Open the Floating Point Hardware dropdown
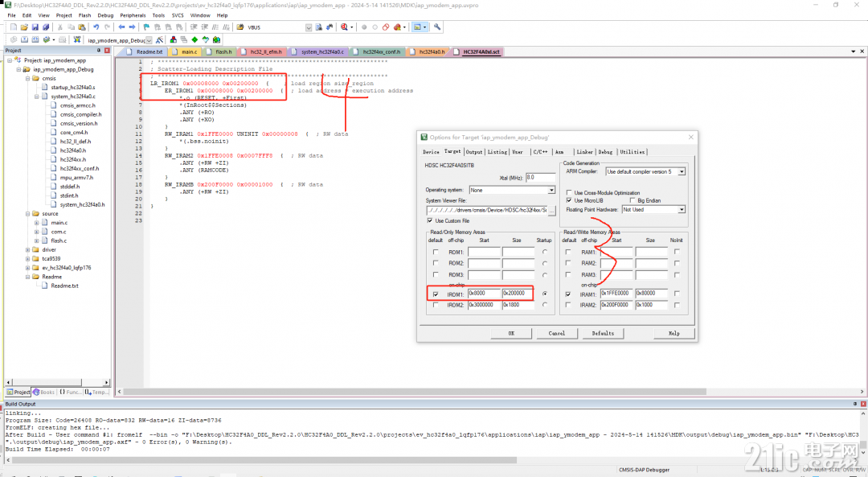Screen dimensions: 868x477 (682, 209)
